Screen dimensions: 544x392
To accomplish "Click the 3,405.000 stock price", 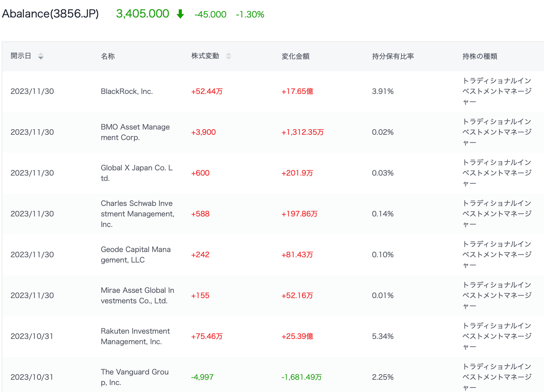I will (x=142, y=14).
